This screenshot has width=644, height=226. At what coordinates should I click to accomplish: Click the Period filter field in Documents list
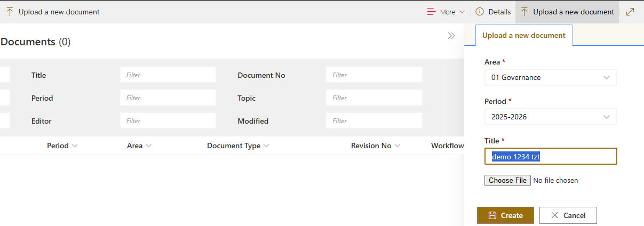coord(168,98)
